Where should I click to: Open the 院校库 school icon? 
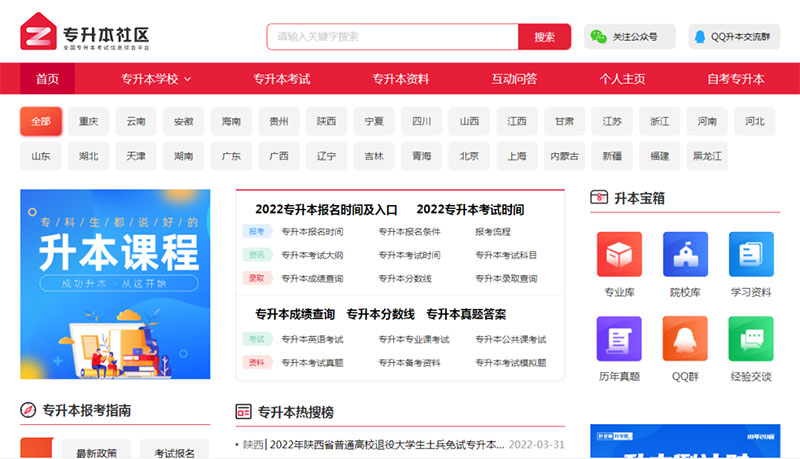click(685, 254)
